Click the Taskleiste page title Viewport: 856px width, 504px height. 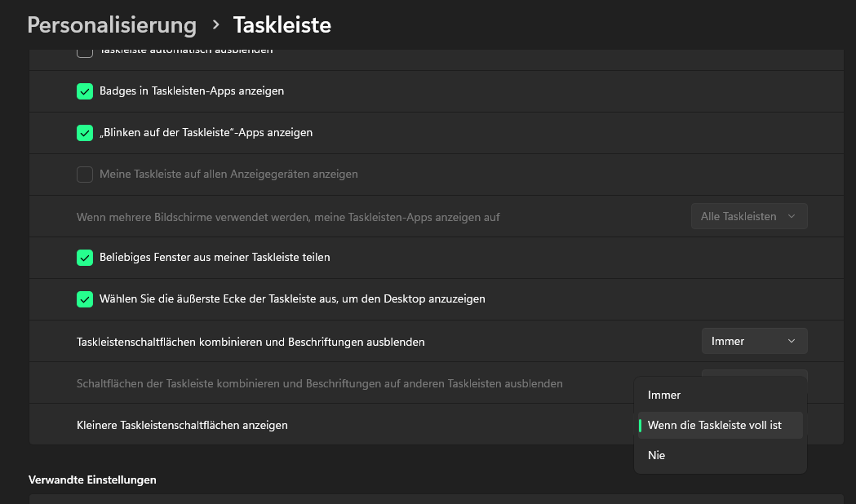(x=282, y=25)
